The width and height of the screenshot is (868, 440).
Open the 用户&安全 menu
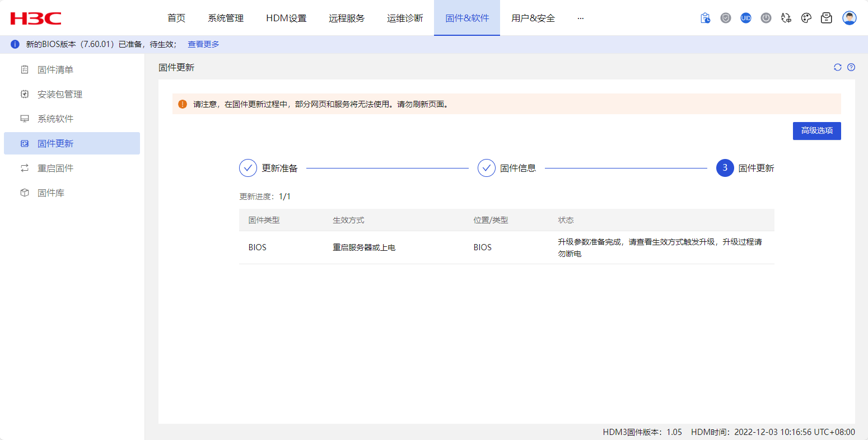click(533, 18)
